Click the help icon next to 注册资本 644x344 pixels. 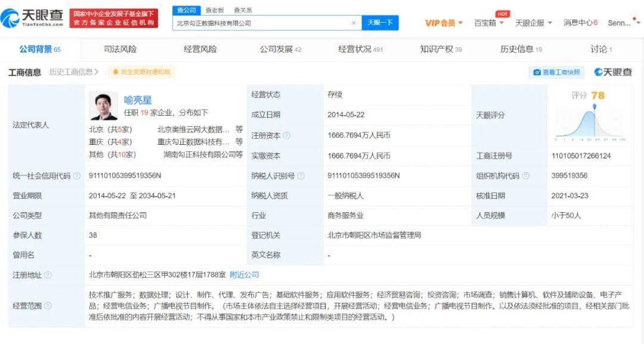click(287, 135)
